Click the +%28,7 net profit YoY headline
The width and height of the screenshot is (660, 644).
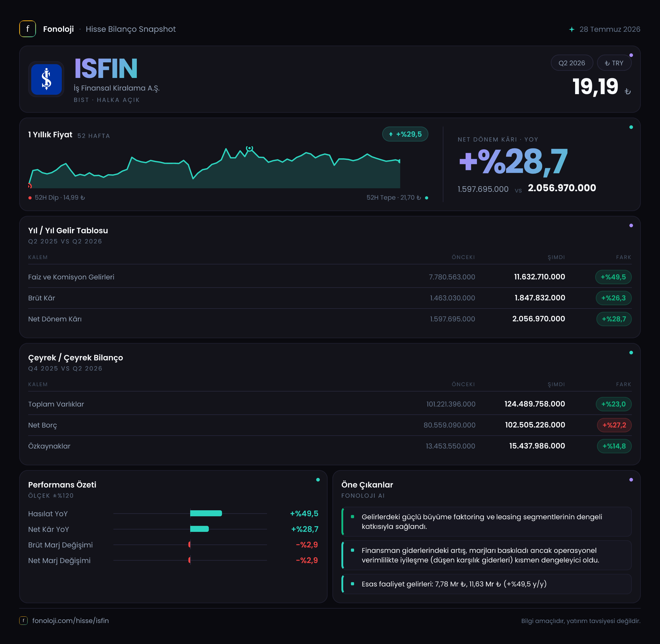[513, 162]
